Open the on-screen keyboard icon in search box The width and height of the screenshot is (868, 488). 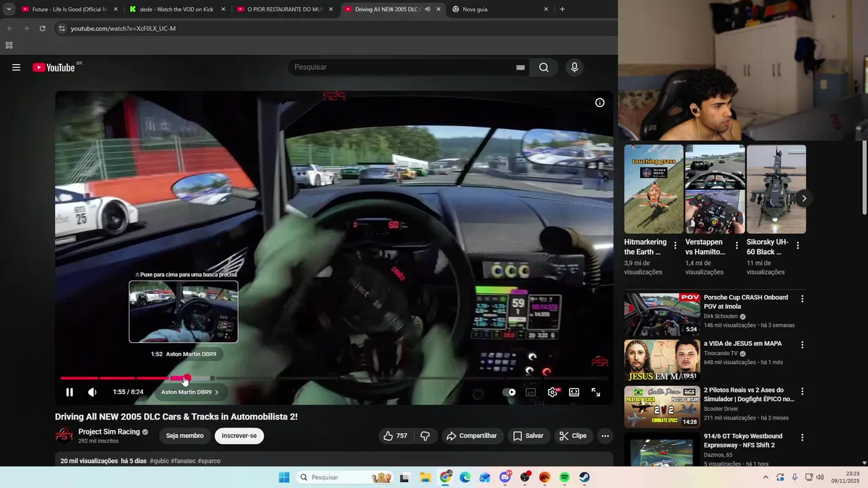coord(520,67)
